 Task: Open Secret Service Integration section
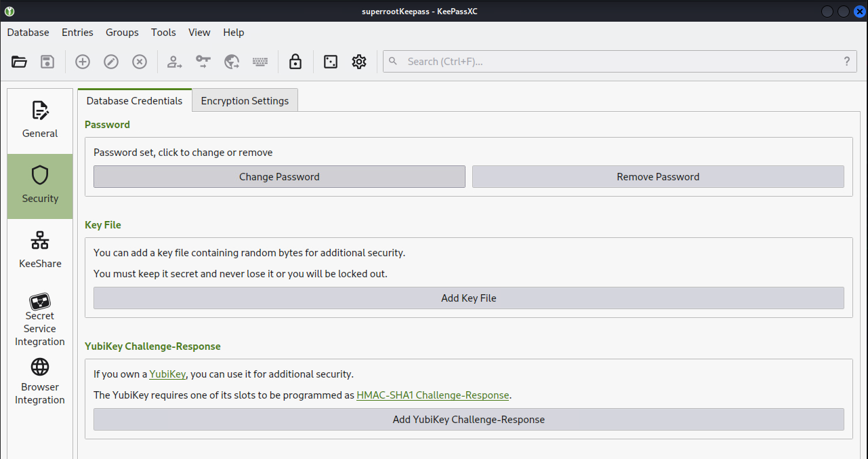[x=40, y=320]
